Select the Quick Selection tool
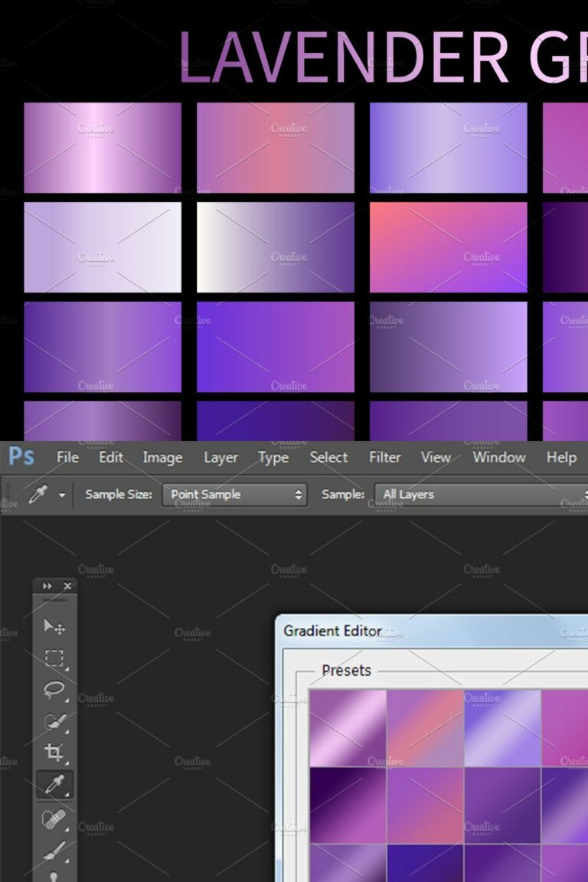The image size is (588, 882). tap(54, 720)
